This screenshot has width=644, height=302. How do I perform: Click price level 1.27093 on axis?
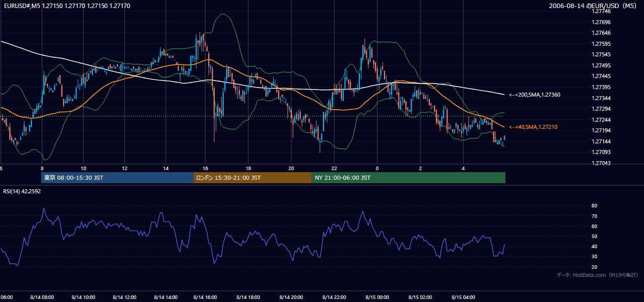point(601,152)
